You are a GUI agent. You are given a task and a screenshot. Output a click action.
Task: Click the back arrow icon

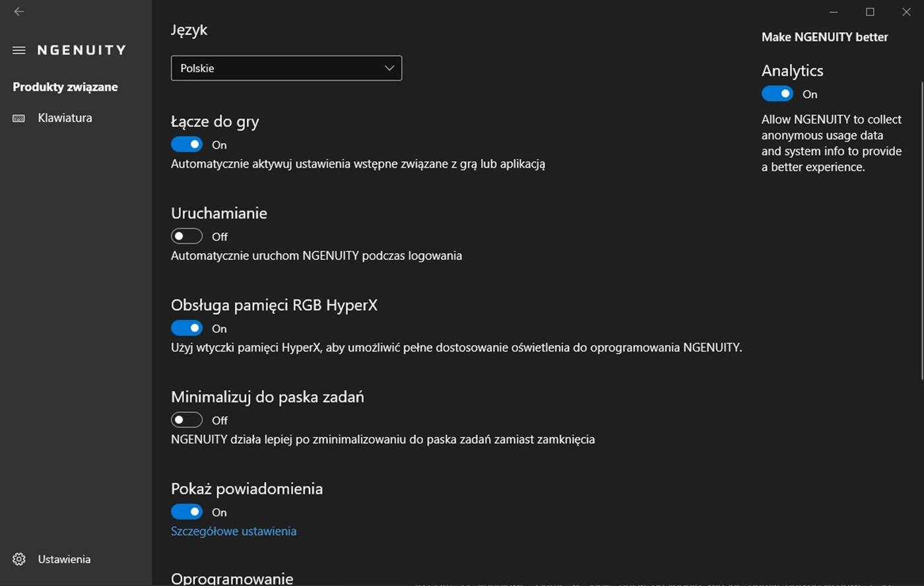(x=19, y=11)
